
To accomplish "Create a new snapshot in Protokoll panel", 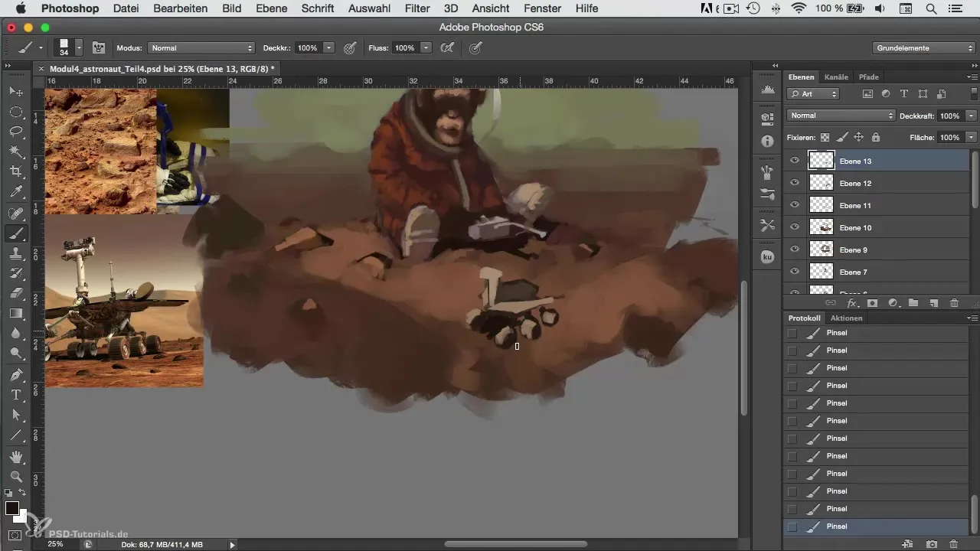I will tap(932, 543).
